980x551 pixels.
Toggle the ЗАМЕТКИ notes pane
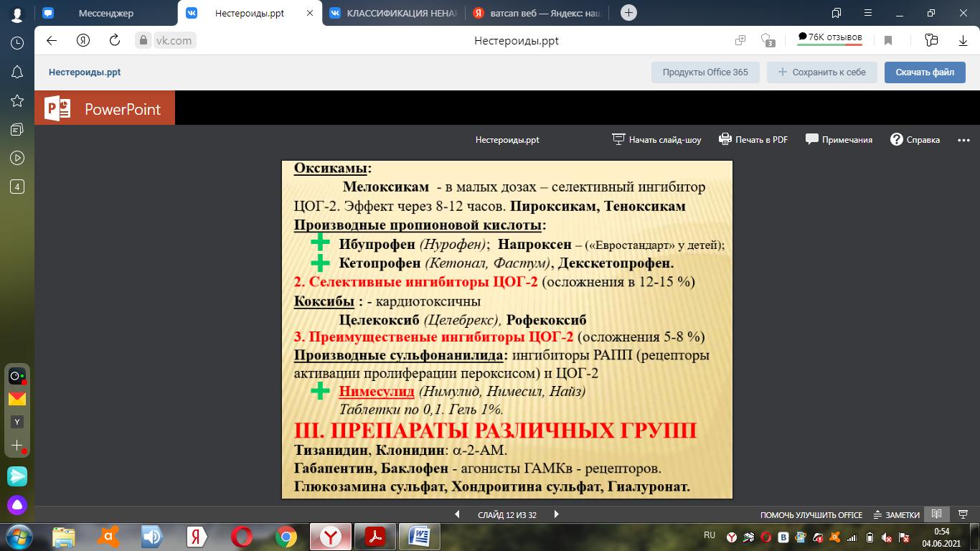pos(896,514)
